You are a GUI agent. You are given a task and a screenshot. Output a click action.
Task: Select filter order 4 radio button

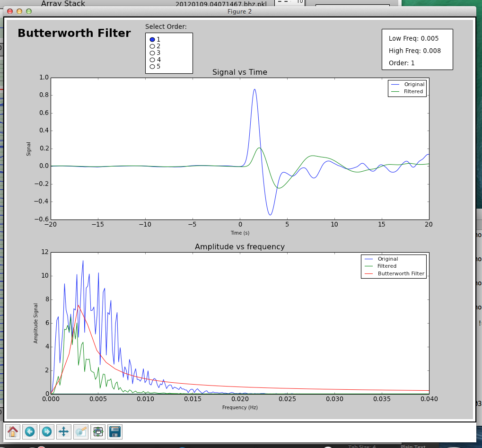[152, 60]
